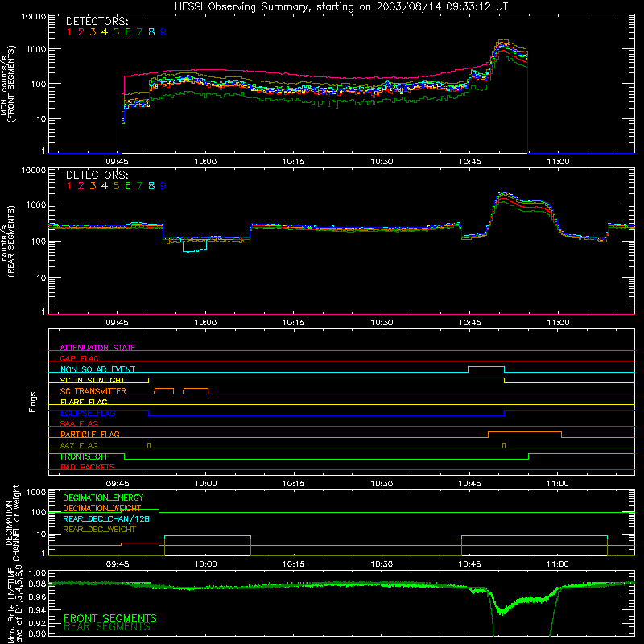This screenshot has width=644, height=644.
Task: Click the DECIMATION CHANNEL or weight axis title
Action: coord(12,522)
